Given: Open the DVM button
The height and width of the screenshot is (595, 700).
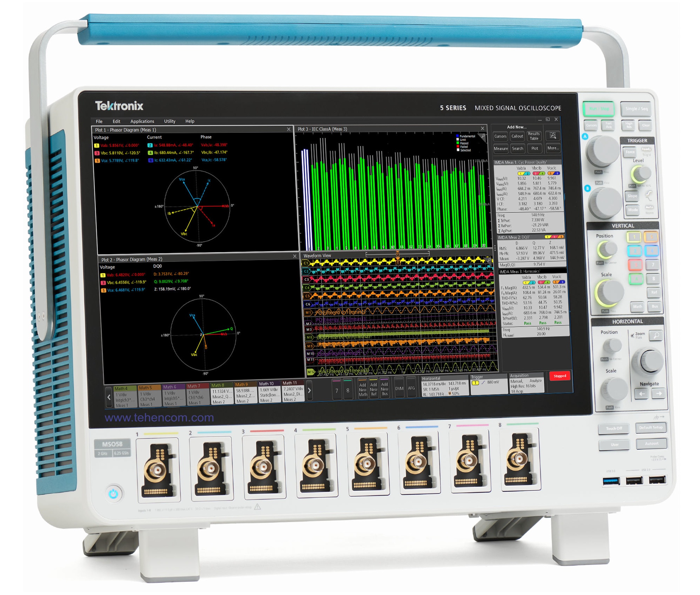Looking at the screenshot, I should [399, 387].
